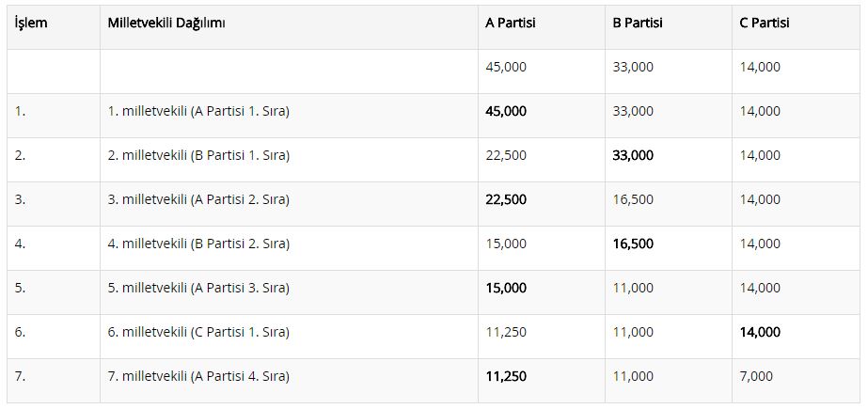
Task: Click the "Milletvekili Dağılımı" column header
Action: 166,23
